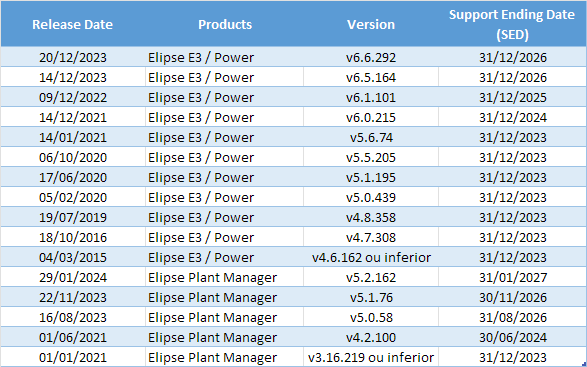Select version v6.5.164 cell
The height and width of the screenshot is (367, 587).
(x=371, y=77)
